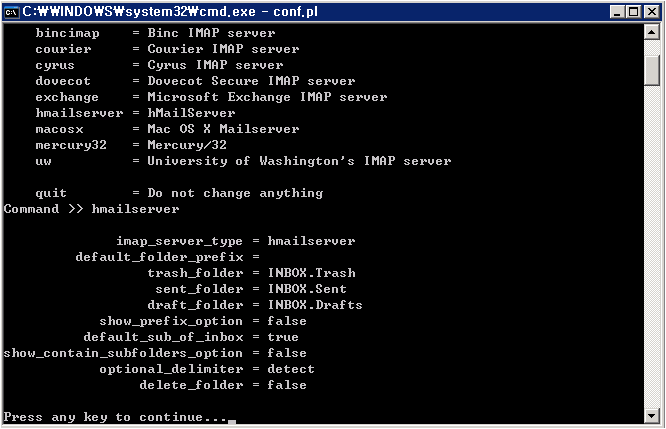Click the 'macosx' option text

pyautogui.click(x=59, y=130)
